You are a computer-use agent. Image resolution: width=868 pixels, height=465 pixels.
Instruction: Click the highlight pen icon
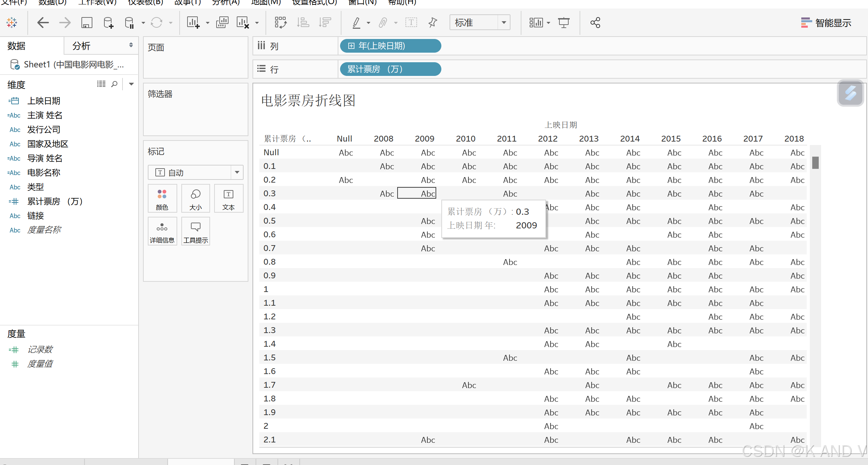click(357, 23)
